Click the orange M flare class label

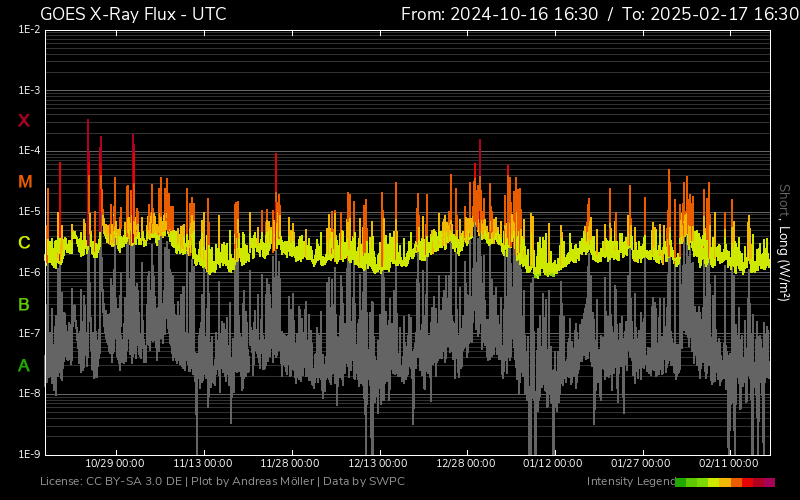coord(25,182)
